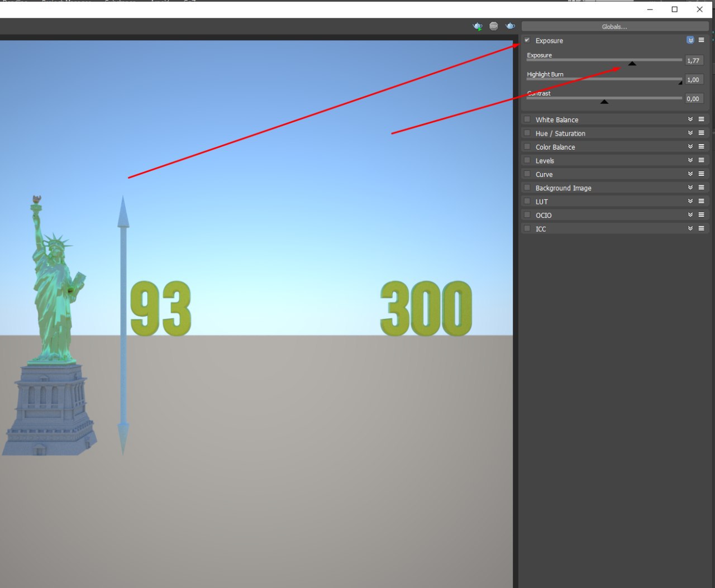Click the White Balance label
The image size is (715, 588).
[557, 119]
